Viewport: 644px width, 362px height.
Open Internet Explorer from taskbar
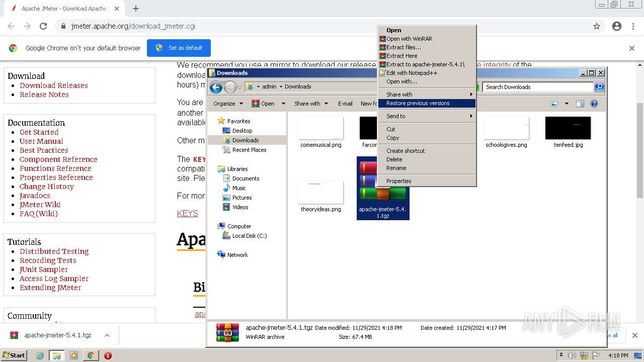[40, 355]
